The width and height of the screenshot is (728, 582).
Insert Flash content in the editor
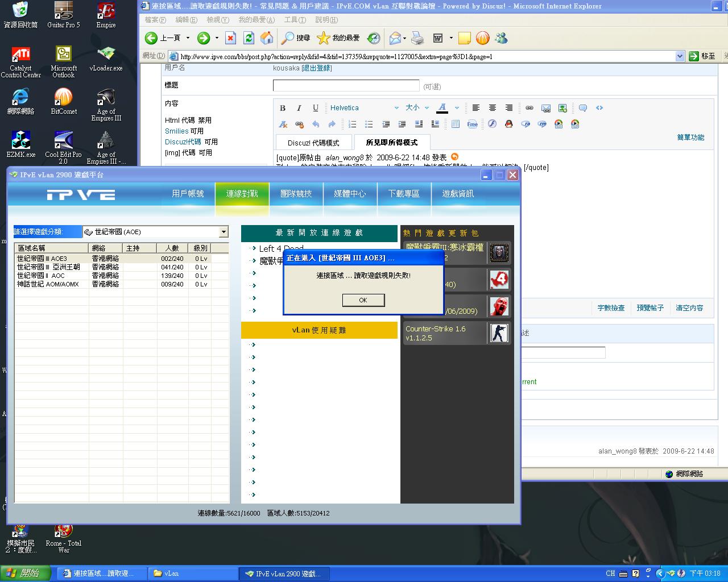point(493,124)
